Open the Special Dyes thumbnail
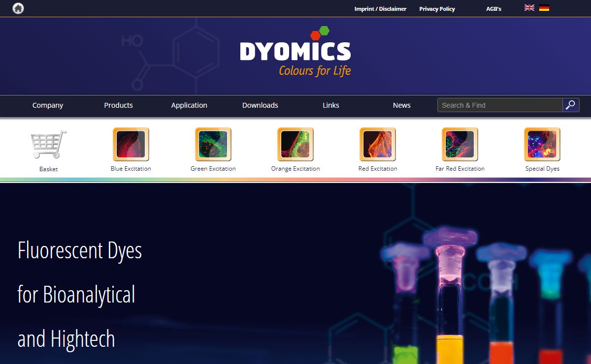The width and height of the screenshot is (591, 364). 542,144
